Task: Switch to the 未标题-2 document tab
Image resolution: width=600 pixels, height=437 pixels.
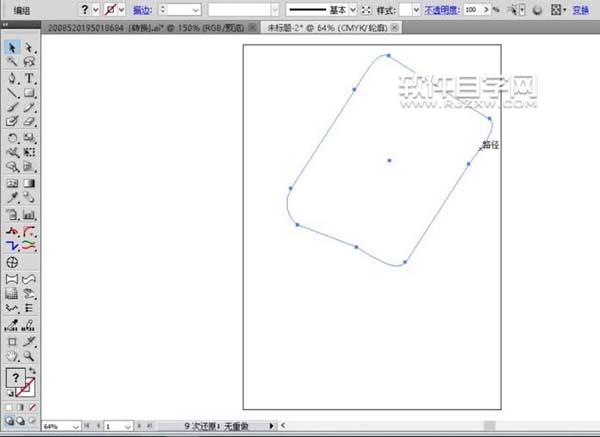Action: pyautogui.click(x=327, y=28)
